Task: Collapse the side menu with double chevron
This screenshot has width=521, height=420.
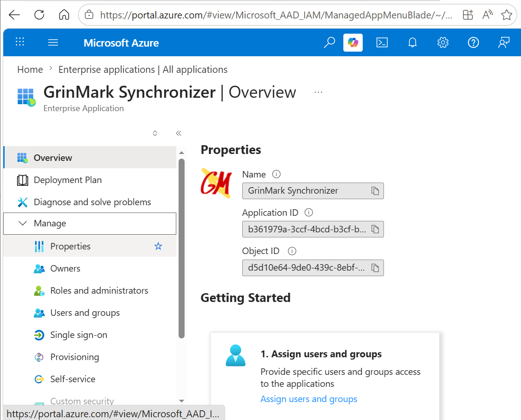Action: [x=179, y=133]
